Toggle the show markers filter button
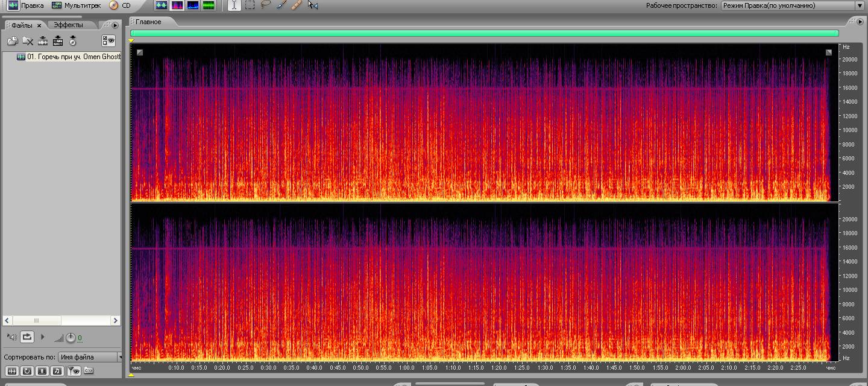 (73, 371)
